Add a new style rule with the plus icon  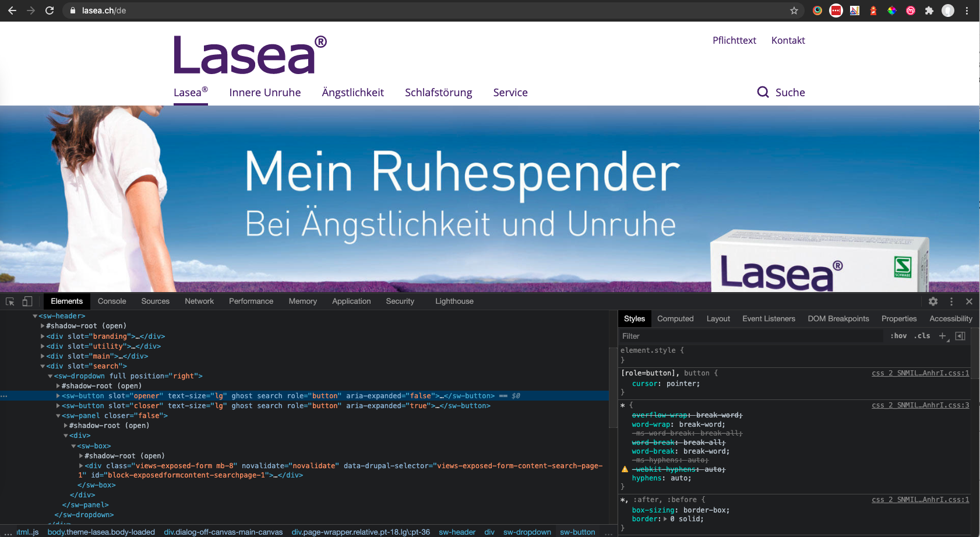(x=943, y=336)
